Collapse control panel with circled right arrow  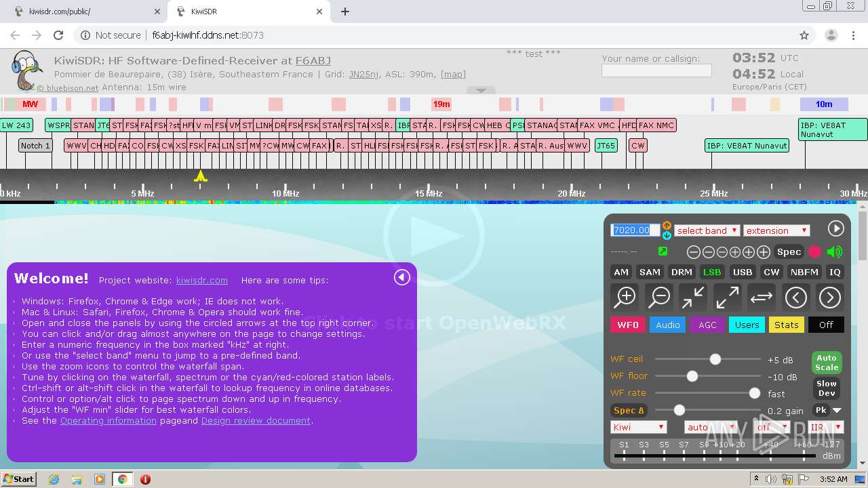[835, 228]
